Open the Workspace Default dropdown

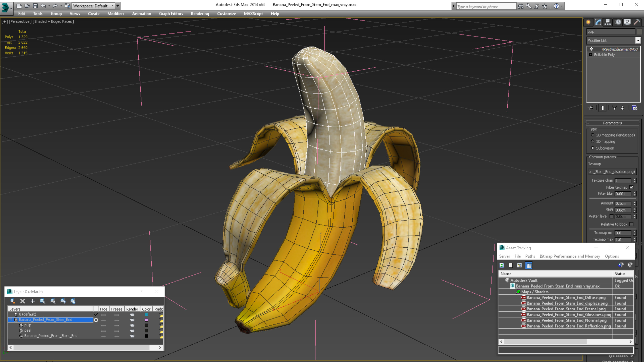pyautogui.click(x=112, y=6)
